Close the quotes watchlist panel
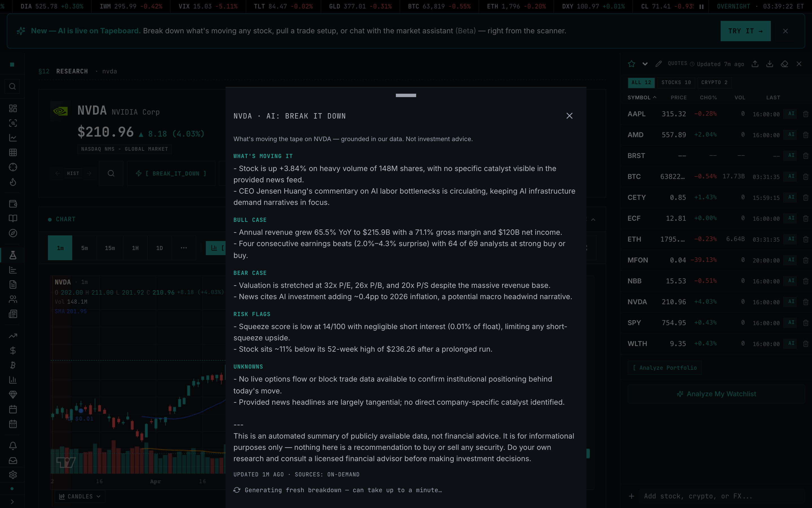The height and width of the screenshot is (508, 812). (x=799, y=64)
